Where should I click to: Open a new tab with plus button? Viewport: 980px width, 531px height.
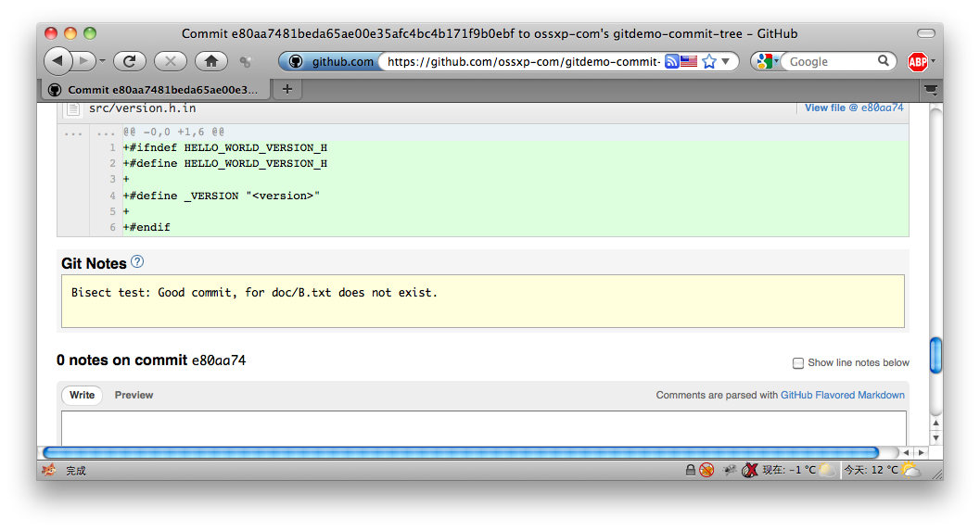286,89
